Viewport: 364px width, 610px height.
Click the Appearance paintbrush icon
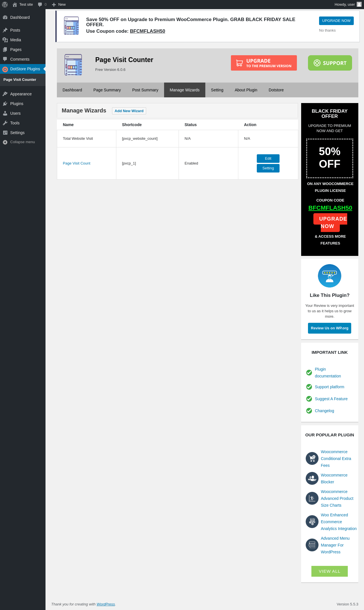click(5, 94)
